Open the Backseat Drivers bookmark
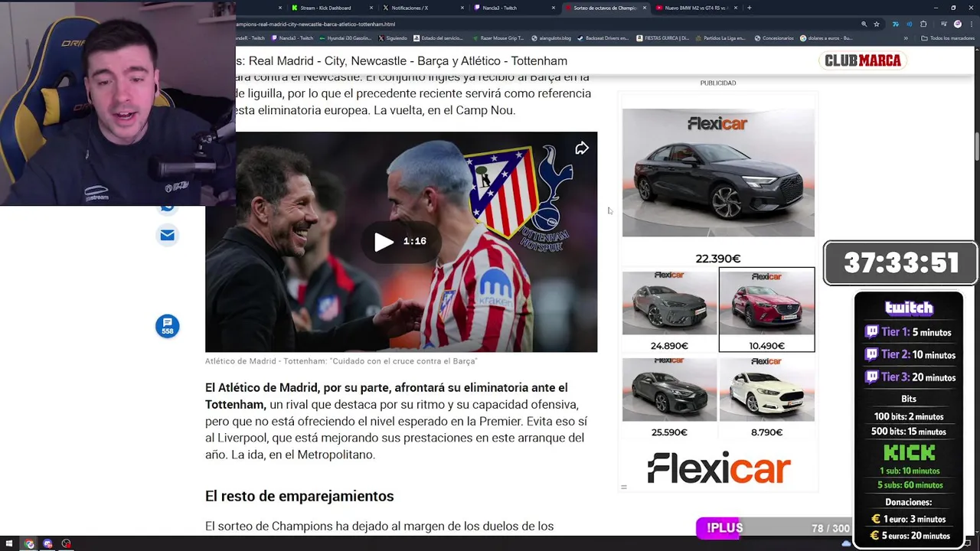 (602, 37)
